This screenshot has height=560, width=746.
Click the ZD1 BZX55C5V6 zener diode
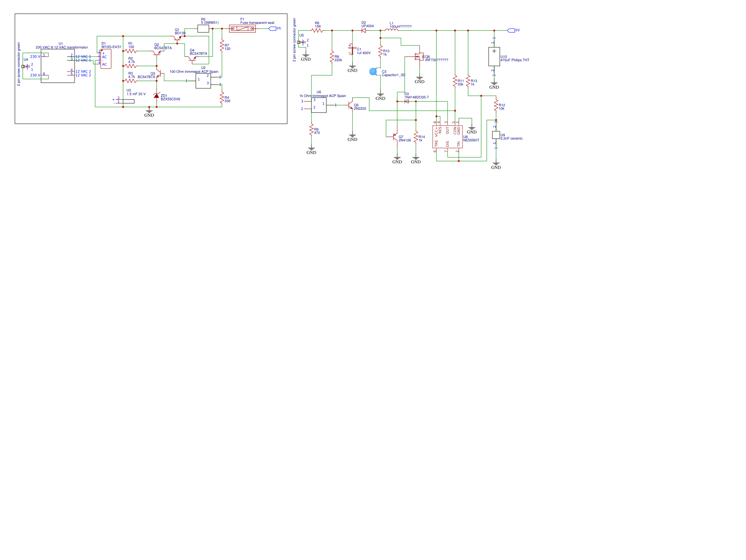157,96
